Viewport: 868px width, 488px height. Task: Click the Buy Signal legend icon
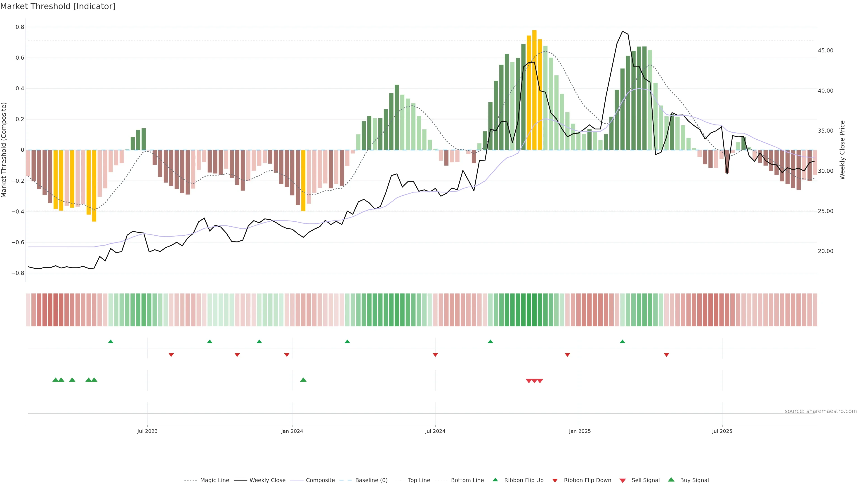(x=671, y=480)
